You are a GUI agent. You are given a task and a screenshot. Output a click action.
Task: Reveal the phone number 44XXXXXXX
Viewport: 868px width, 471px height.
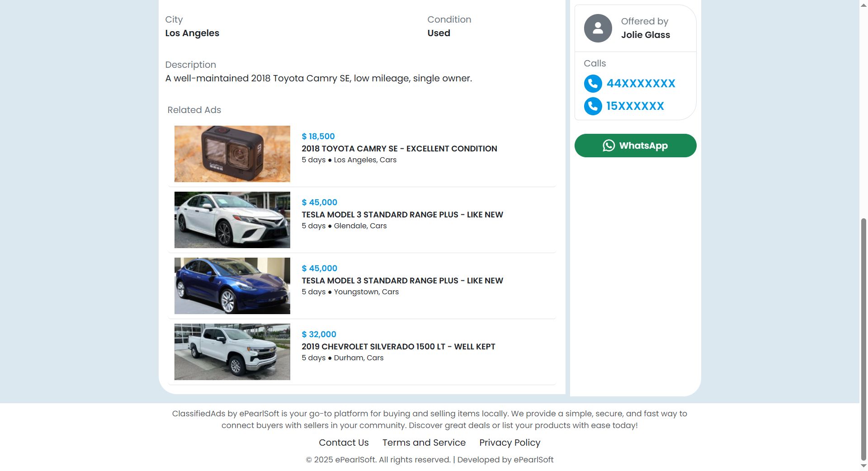[x=641, y=84]
